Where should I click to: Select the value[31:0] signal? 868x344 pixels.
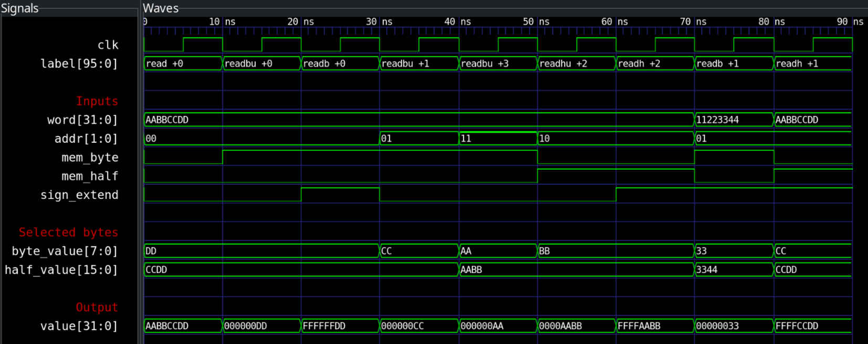[79, 326]
